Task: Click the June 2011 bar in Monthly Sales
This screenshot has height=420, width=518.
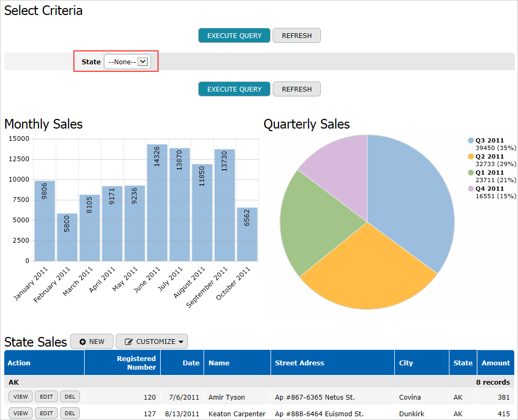Action: pos(157,203)
